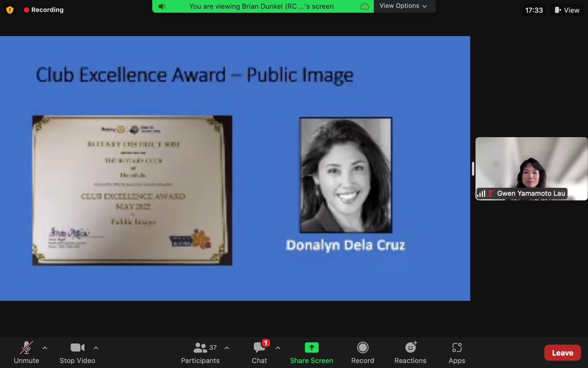
Task: Expand audio options arrow beside Unmute
Action: click(45, 348)
